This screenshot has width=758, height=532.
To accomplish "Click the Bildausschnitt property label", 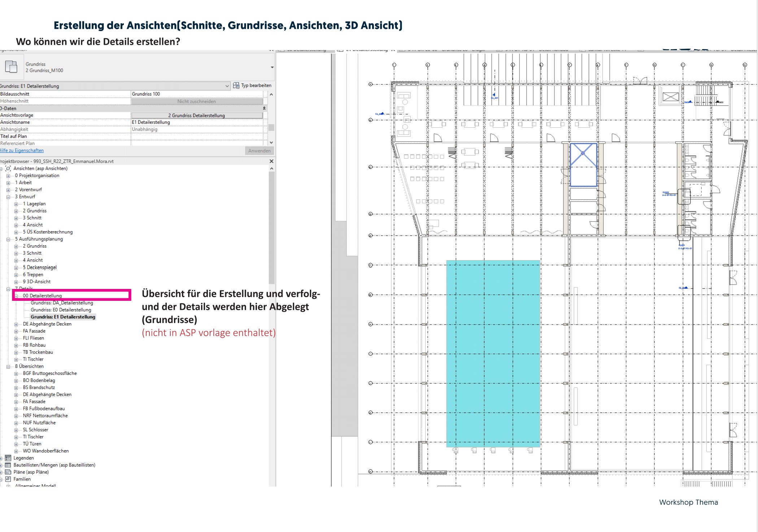I will [x=15, y=94].
